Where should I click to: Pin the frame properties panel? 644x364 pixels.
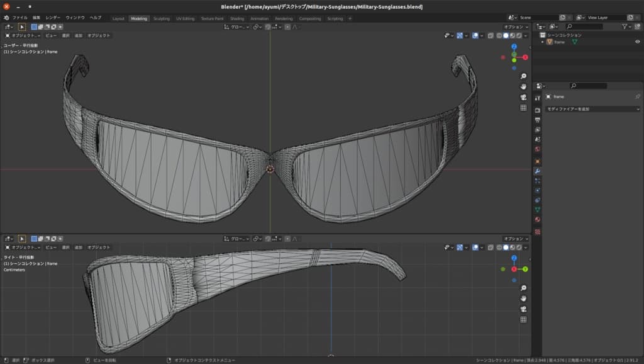[637, 97]
